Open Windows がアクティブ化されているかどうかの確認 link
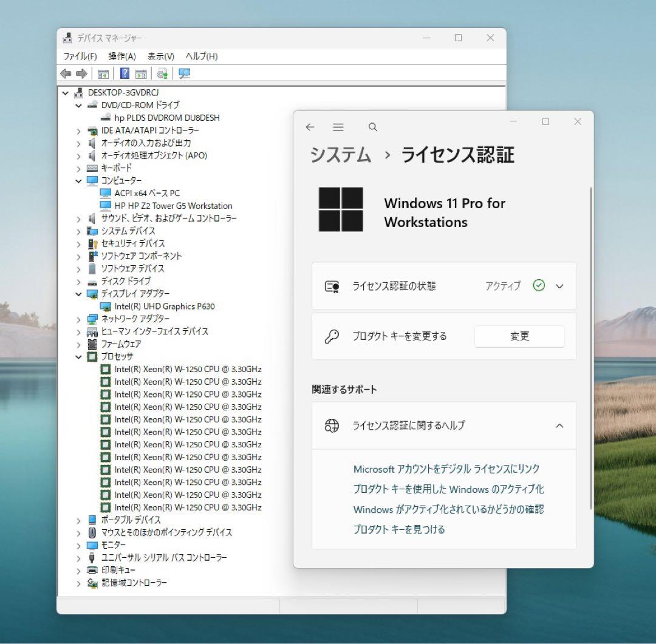Screen dimensions: 656x644 pos(448,509)
